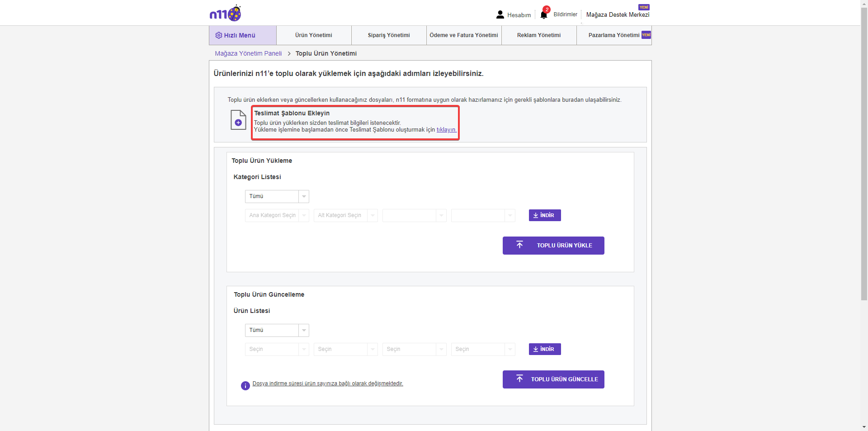Click the 'Toplu Ürün Yükleme' heading
The image size is (868, 431).
click(262, 161)
